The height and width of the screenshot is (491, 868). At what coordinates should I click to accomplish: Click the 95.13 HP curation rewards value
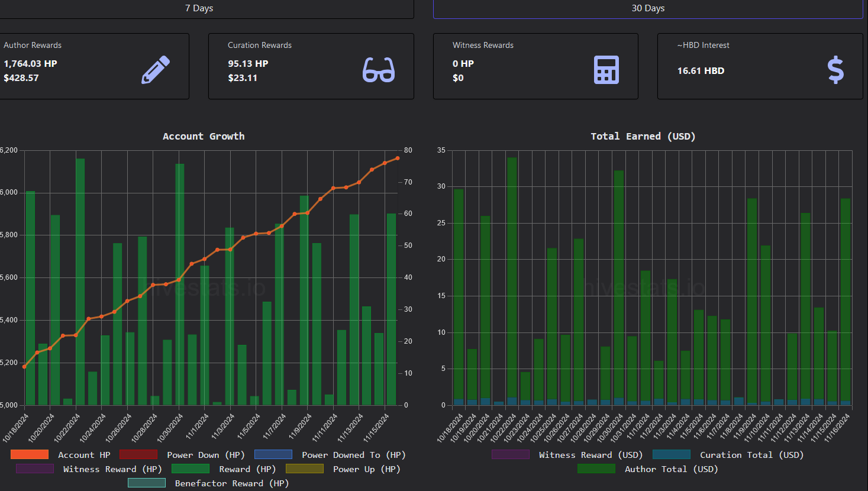click(248, 63)
